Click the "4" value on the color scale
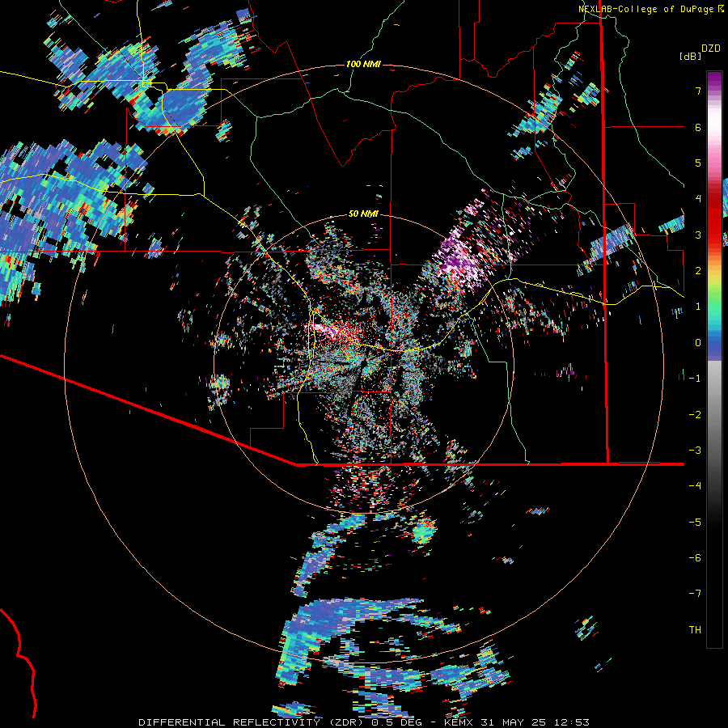This screenshot has height=728, width=728. [x=698, y=199]
